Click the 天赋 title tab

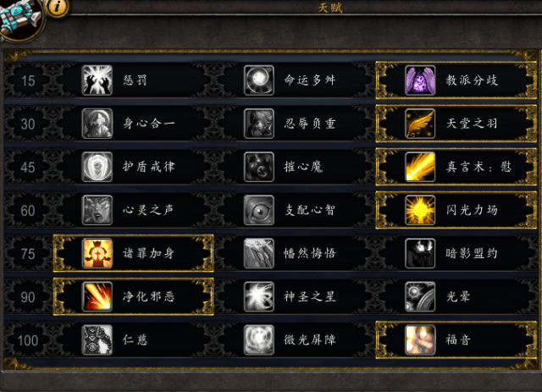tap(330, 8)
